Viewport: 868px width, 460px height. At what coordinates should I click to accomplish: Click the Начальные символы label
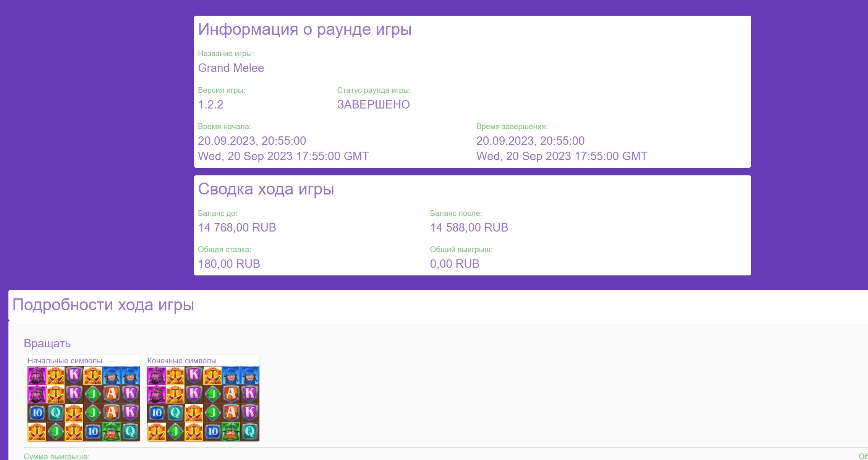(65, 361)
